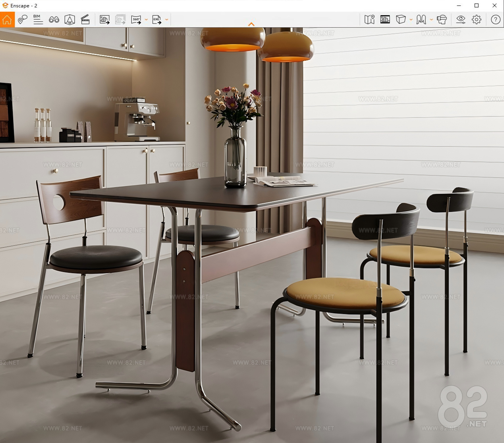Open Visual Settings with eye icon

pyautogui.click(x=460, y=20)
